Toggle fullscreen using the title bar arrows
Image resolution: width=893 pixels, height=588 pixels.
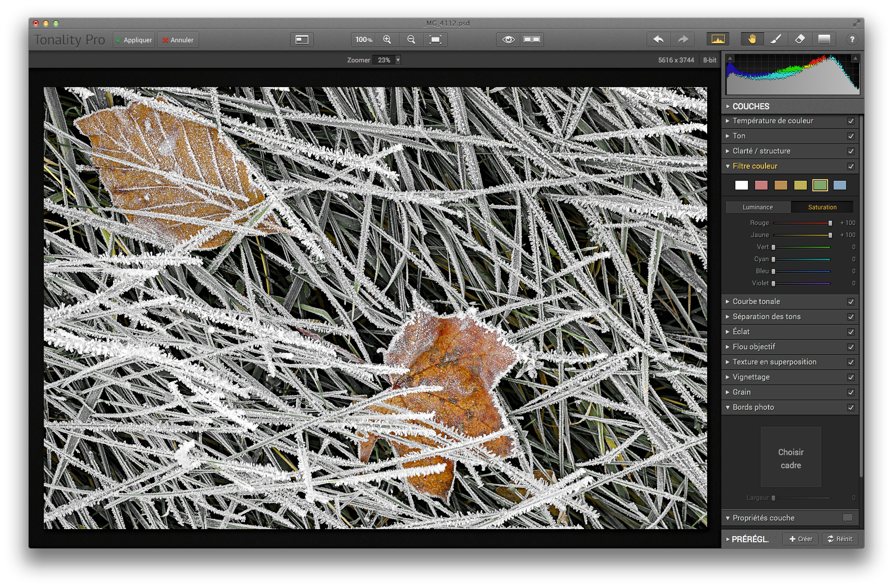coord(856,23)
